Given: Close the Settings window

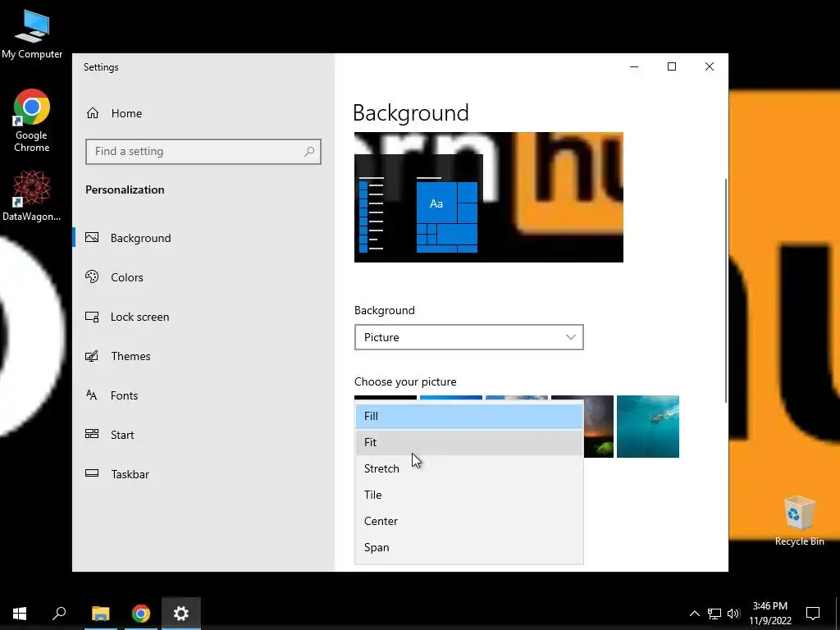Looking at the screenshot, I should (x=710, y=66).
